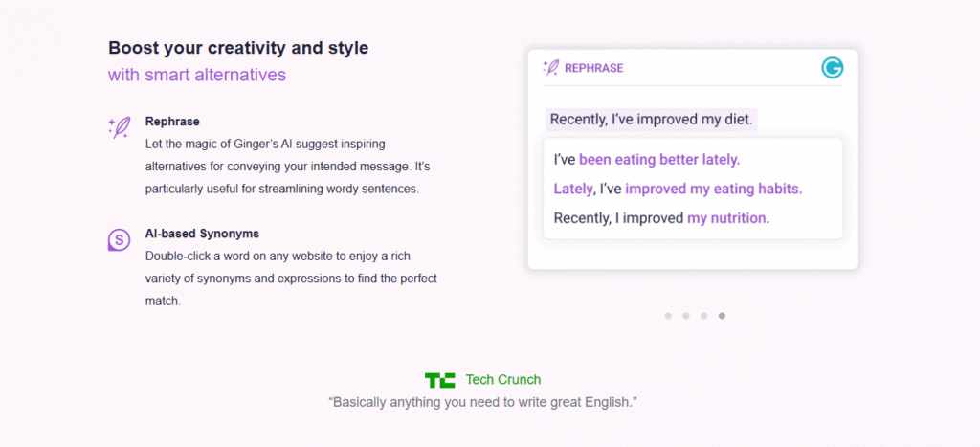Select the fourth active carousel dot
The image size is (980, 447).
(x=722, y=315)
